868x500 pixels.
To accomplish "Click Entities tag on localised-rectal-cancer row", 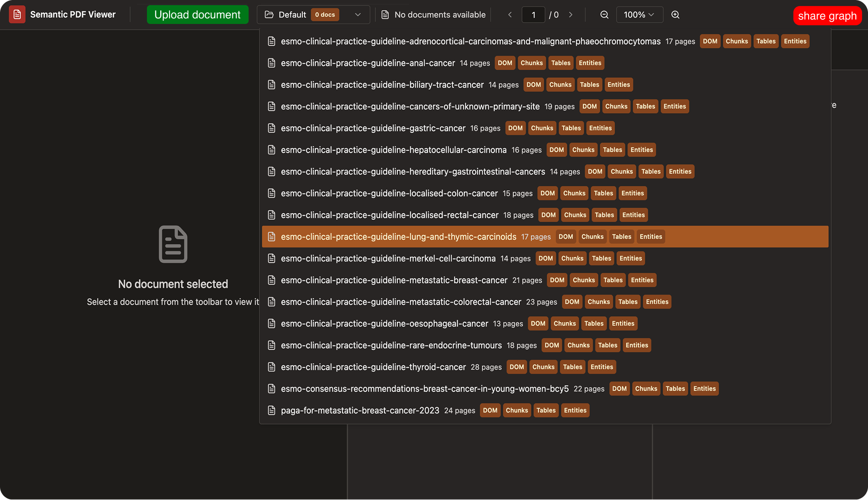I will [633, 215].
